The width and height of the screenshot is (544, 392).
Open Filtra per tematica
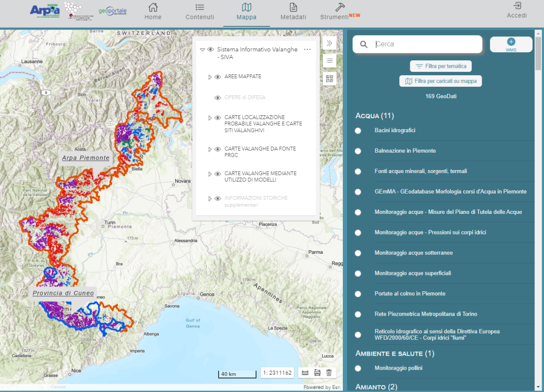click(x=441, y=66)
